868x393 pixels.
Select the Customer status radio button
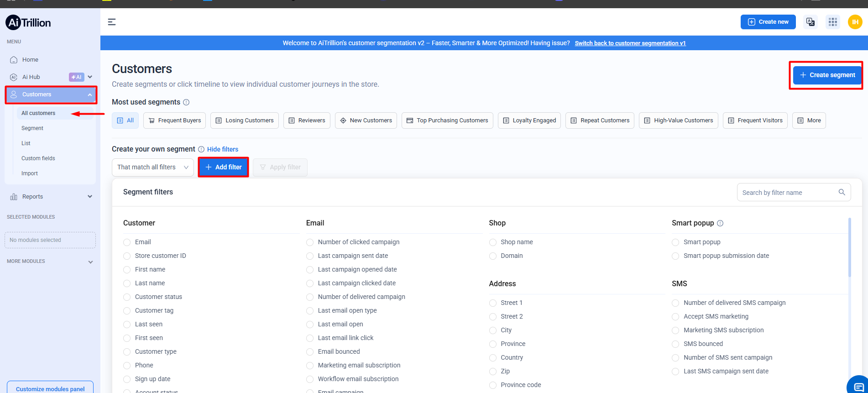coord(127,297)
